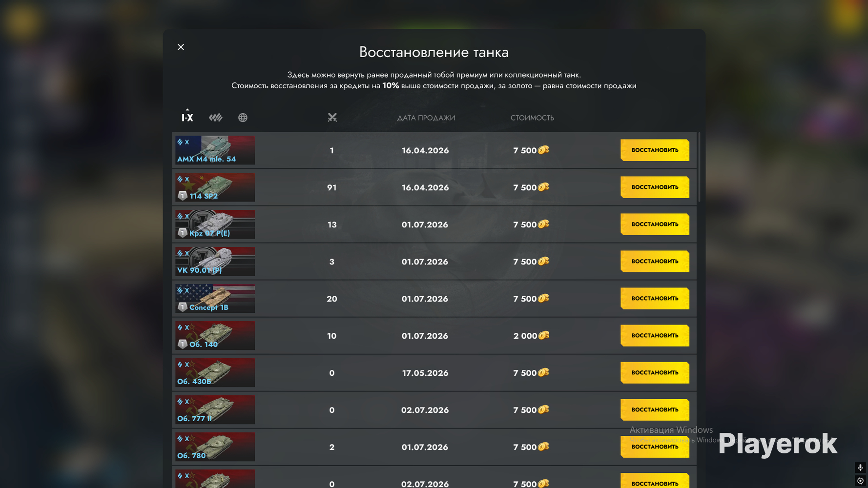The image size is (868, 488).
Task: Restore the Kpz 07 P(E) tank
Action: [x=655, y=224]
